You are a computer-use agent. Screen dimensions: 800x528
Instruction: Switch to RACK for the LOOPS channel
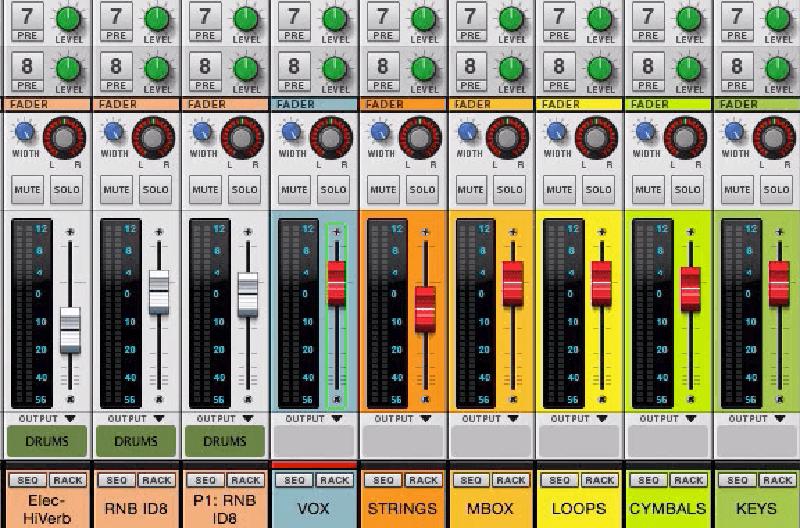(598, 481)
